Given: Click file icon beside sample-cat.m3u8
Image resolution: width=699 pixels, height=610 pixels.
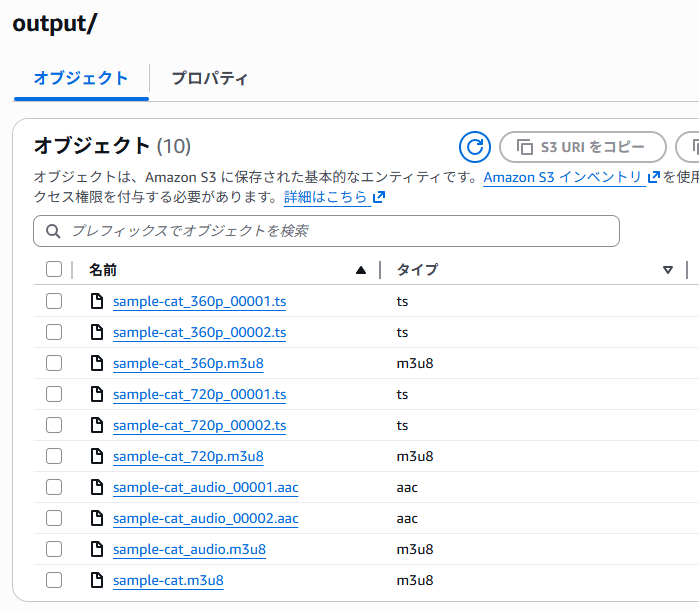Looking at the screenshot, I should (x=97, y=580).
